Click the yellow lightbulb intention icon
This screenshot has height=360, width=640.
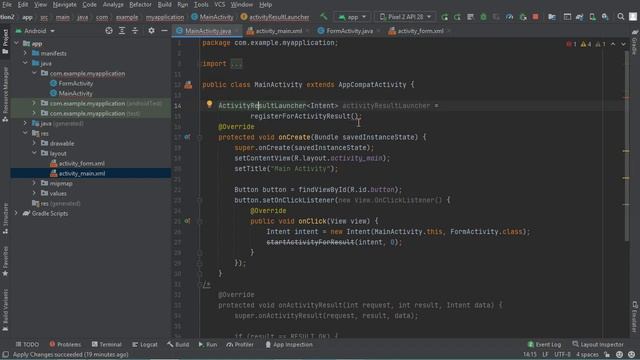click(x=209, y=104)
